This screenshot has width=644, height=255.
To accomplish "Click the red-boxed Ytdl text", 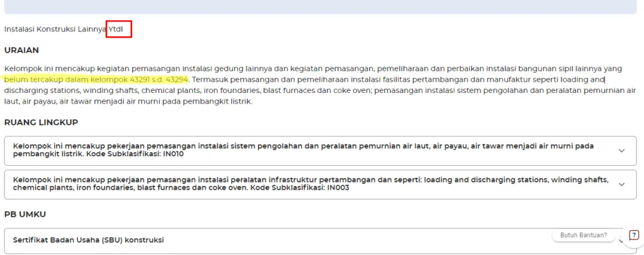I will (118, 30).
